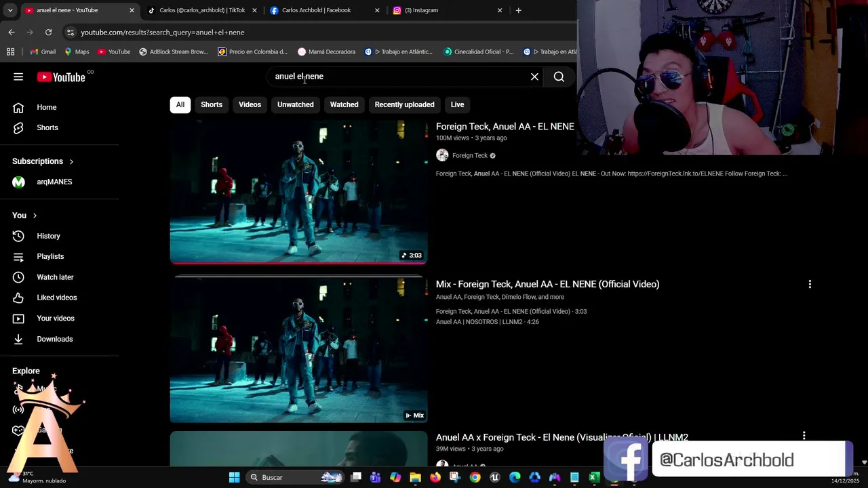Image resolution: width=868 pixels, height=488 pixels.
Task: Filter results by Live
Action: click(458, 104)
